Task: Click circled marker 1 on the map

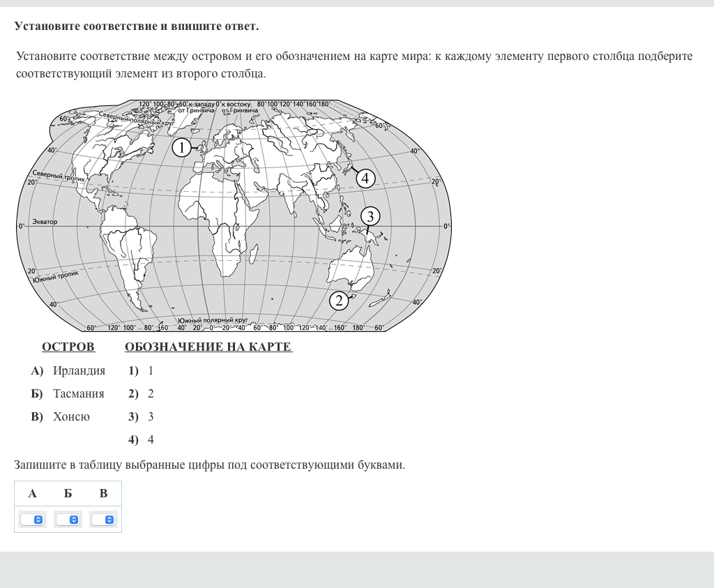Action: point(181,147)
